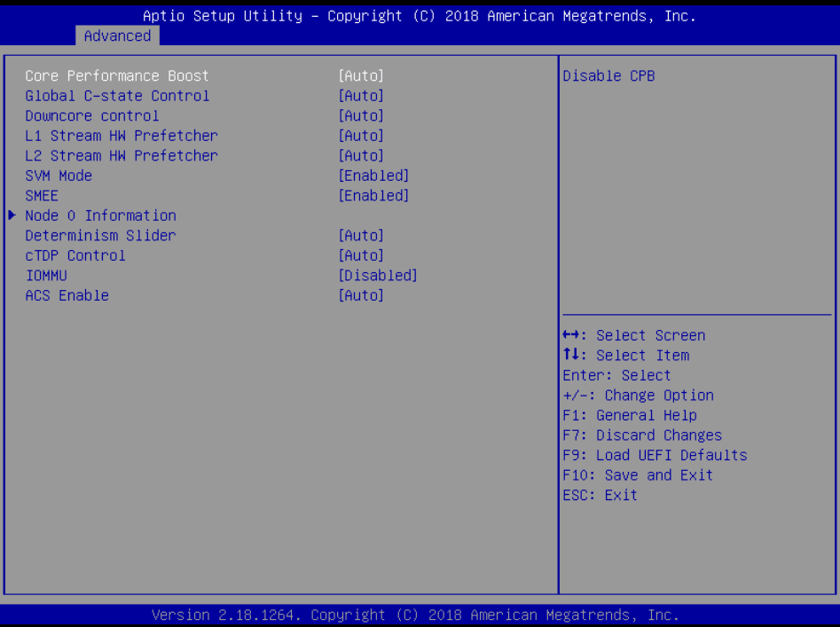Viewport: 840px width, 627px height.
Task: Click F9: Load UEFI Defaults hint
Action: click(x=656, y=456)
